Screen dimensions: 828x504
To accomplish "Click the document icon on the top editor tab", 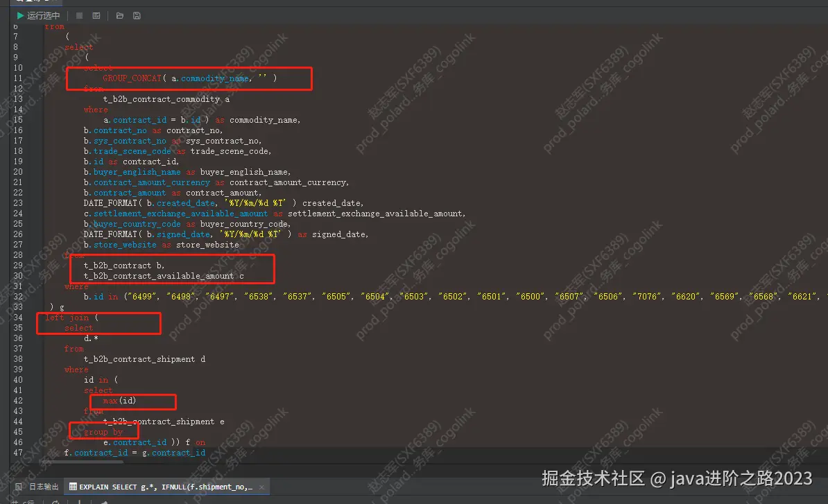I will click(21, 3).
